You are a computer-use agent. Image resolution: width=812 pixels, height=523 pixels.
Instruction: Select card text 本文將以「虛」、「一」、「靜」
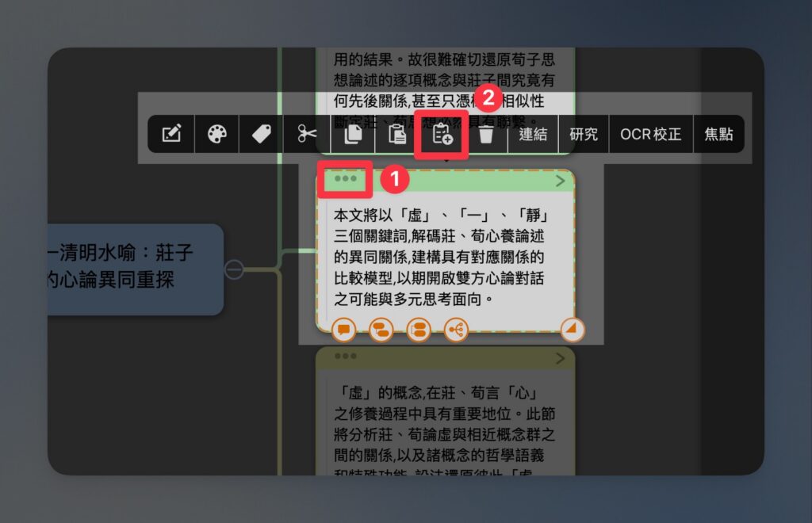[x=440, y=215]
